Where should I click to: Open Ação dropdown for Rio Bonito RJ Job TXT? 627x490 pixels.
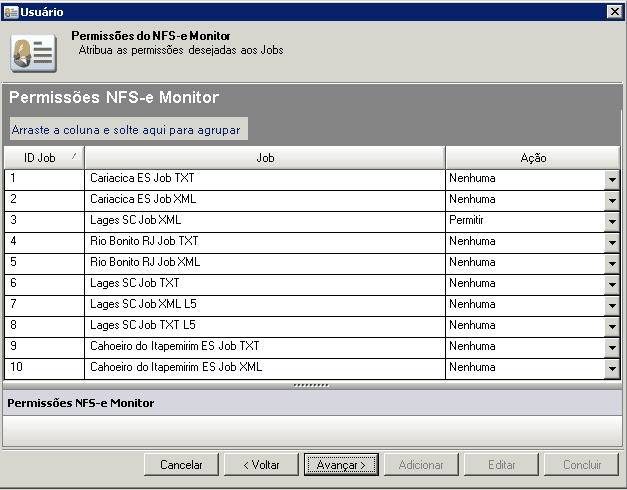point(612,242)
